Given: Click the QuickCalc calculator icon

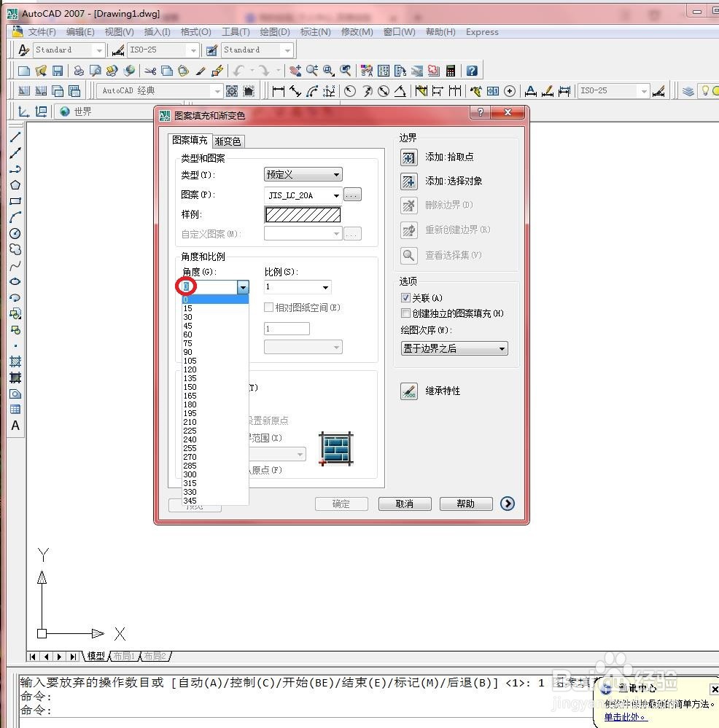Looking at the screenshot, I should click(x=451, y=71).
